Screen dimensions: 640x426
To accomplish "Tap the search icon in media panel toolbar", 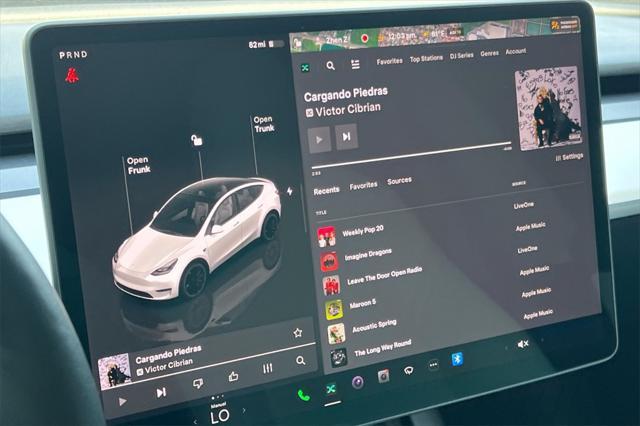I will (331, 65).
